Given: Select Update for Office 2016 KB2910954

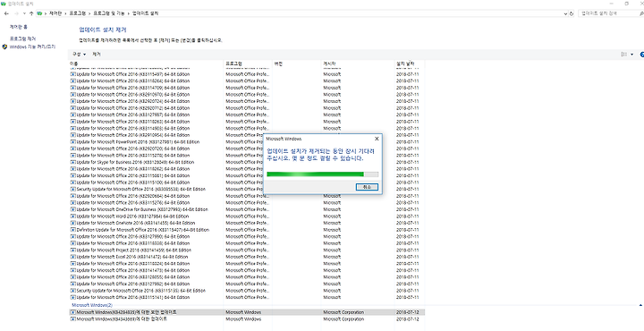Looking at the screenshot, I should (x=247, y=135).
